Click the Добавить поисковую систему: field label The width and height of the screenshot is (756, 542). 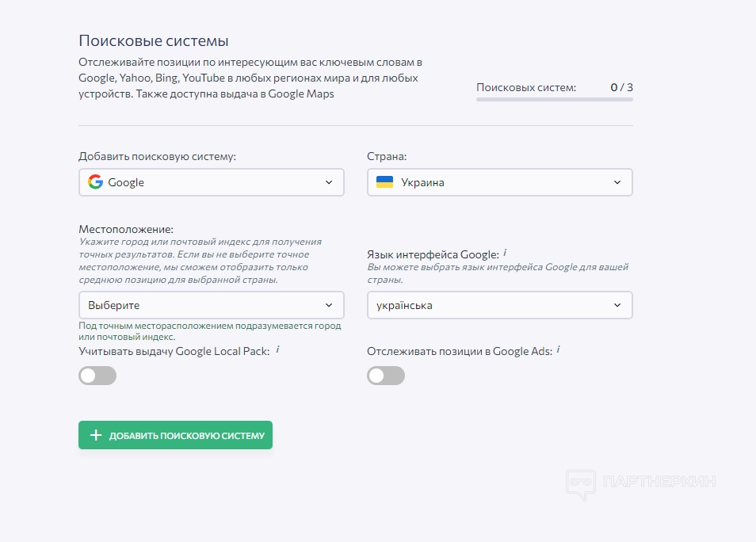[x=157, y=156]
